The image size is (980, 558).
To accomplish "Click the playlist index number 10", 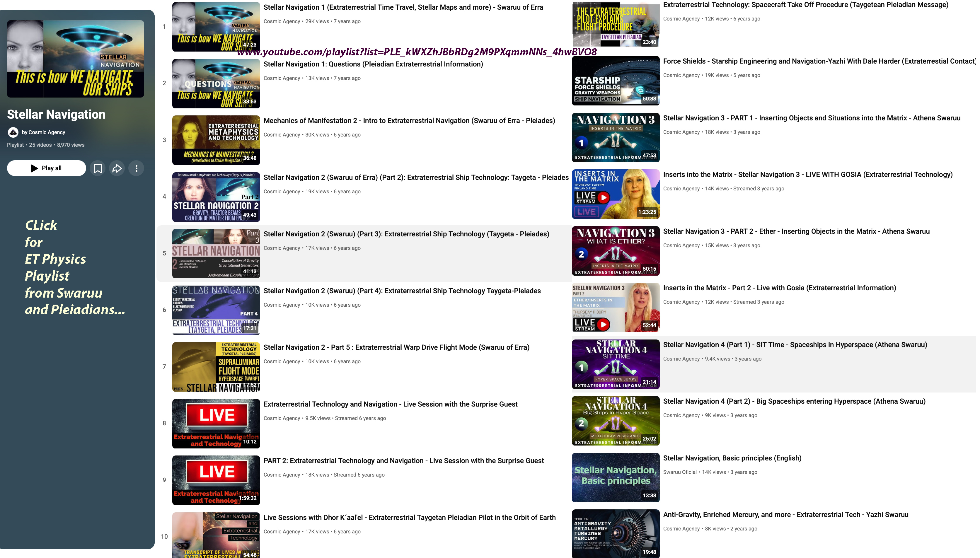I will pyautogui.click(x=164, y=537).
